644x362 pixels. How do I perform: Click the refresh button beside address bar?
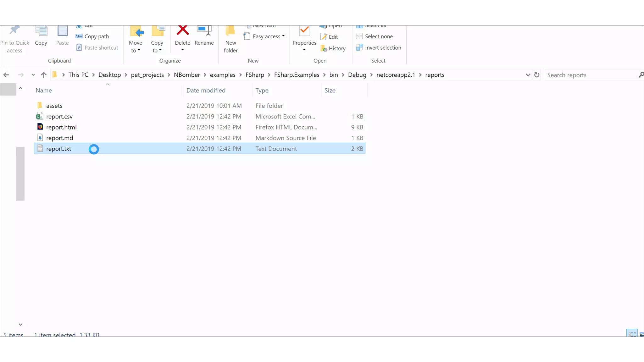point(537,75)
